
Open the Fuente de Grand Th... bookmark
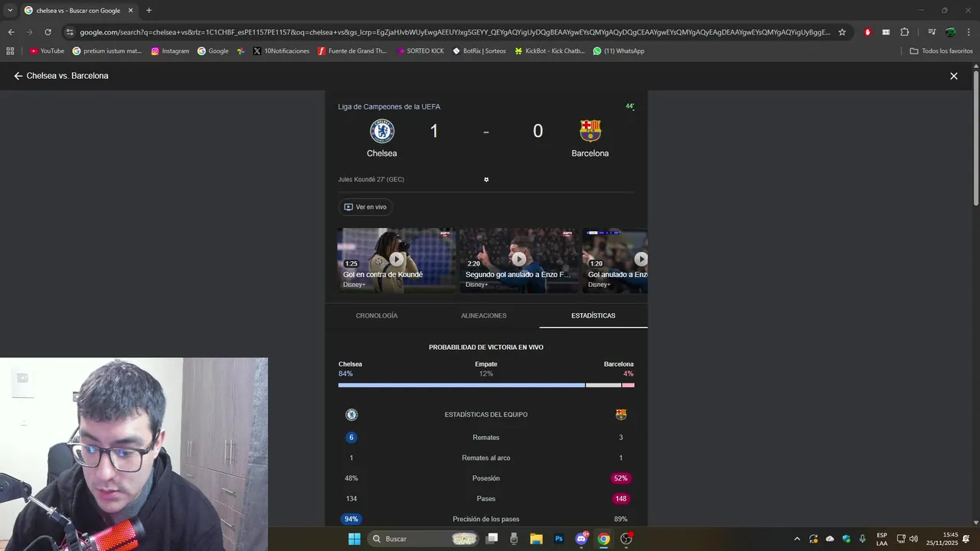(352, 51)
